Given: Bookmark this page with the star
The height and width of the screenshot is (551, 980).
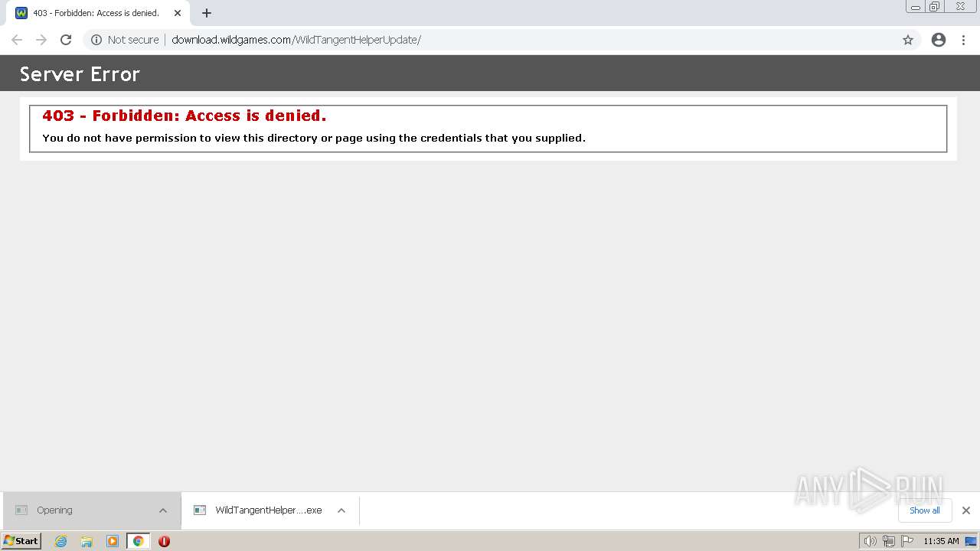Looking at the screenshot, I should [x=908, y=40].
